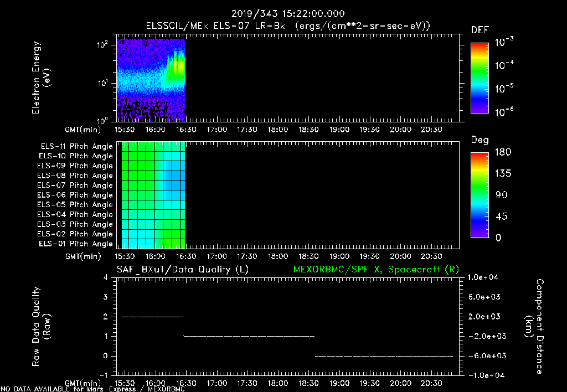Viewport: 567px width, 392px height.
Task: Click the SAF_BXuT/Data Quality (L) title
Action: [183, 270]
